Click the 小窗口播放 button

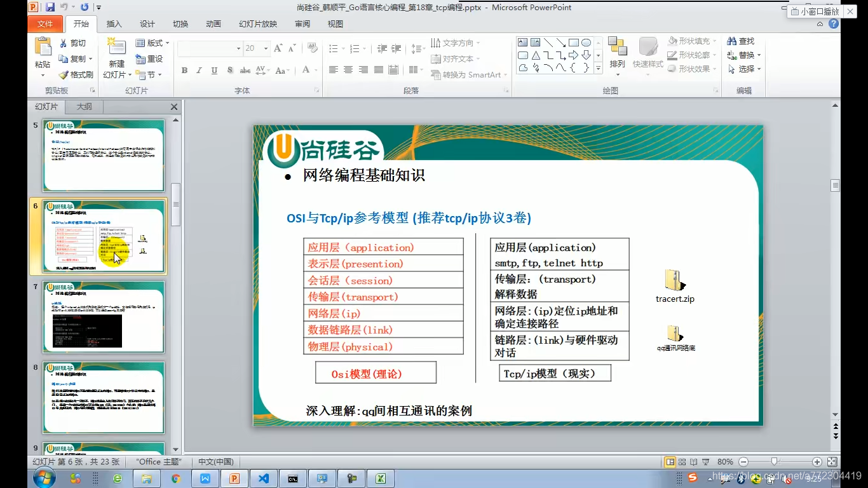pyautogui.click(x=815, y=11)
